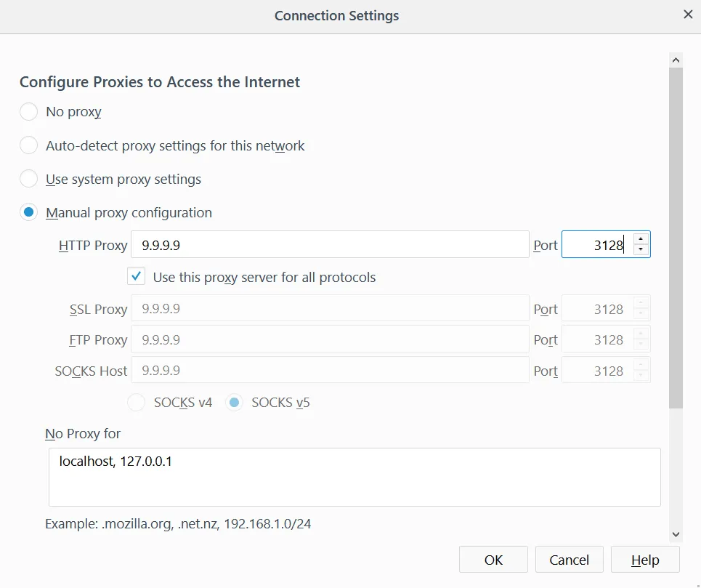This screenshot has height=588, width=701.
Task: Click the HTTP Proxy port field
Action: pyautogui.click(x=596, y=245)
